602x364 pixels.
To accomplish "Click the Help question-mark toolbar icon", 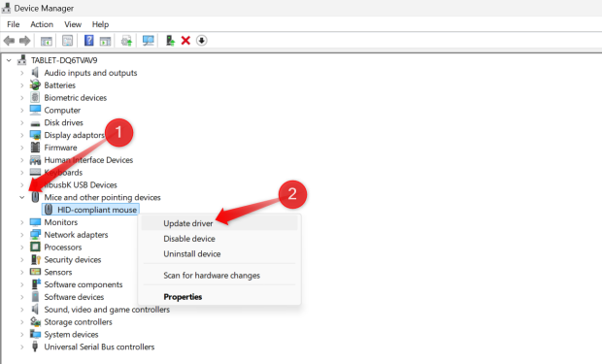I will tap(88, 41).
